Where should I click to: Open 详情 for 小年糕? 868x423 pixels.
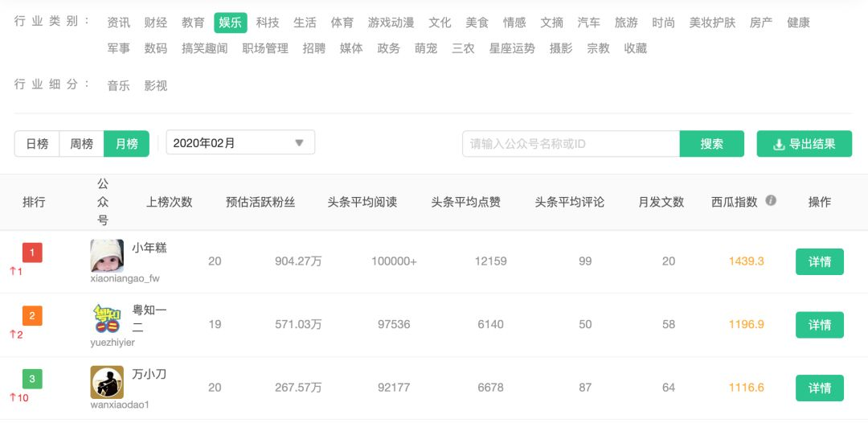[820, 262]
